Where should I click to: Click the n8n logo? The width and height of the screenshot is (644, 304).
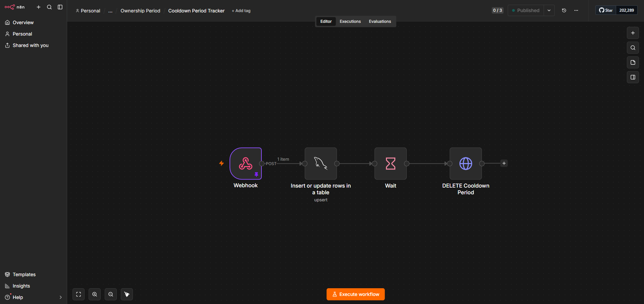point(15,7)
